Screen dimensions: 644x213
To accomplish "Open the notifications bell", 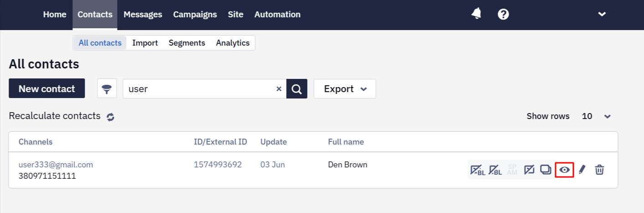I will click(x=476, y=14).
